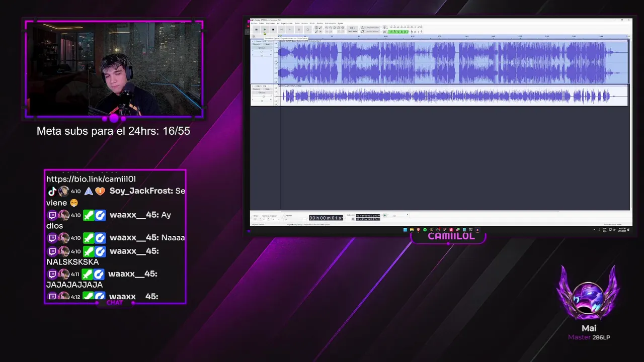Open the Editar menu

coord(262,23)
